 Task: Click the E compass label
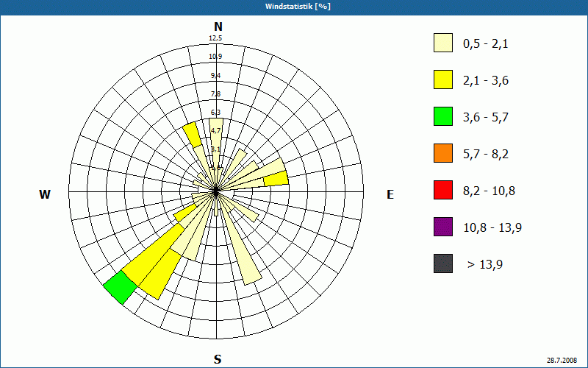click(x=390, y=194)
